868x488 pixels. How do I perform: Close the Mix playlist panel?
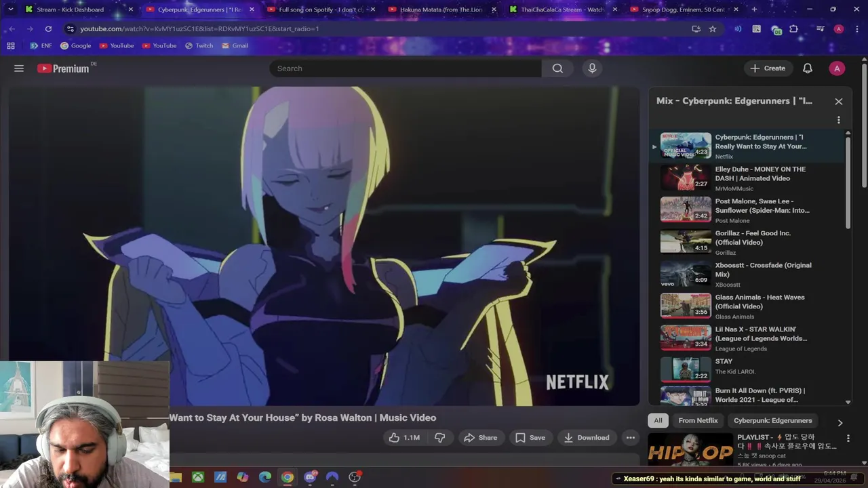pos(839,101)
